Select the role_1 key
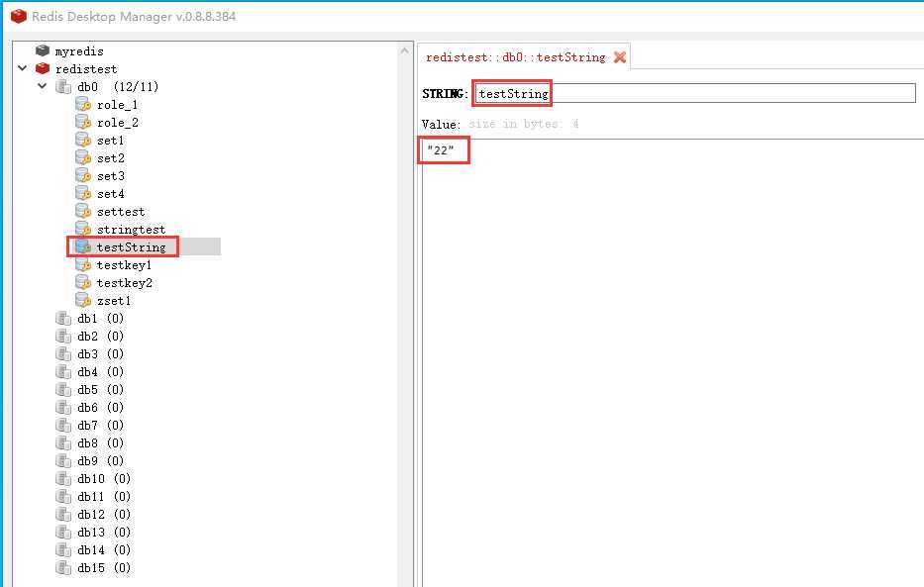This screenshot has height=587, width=924. coord(117,105)
